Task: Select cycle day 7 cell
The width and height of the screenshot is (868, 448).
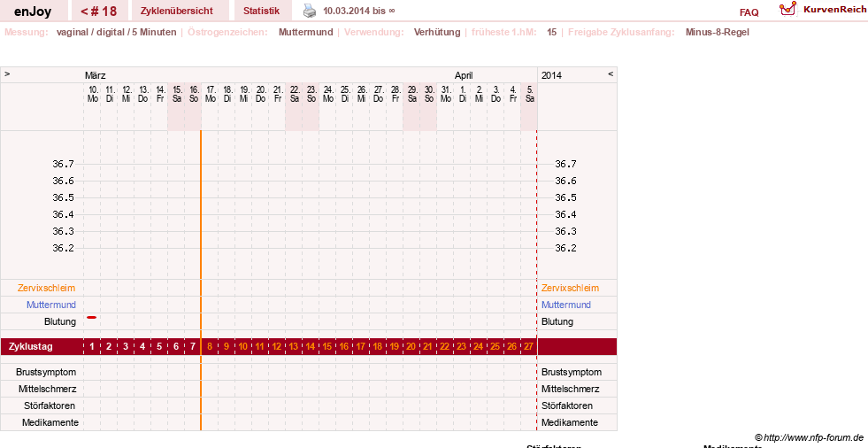Action: [193, 347]
